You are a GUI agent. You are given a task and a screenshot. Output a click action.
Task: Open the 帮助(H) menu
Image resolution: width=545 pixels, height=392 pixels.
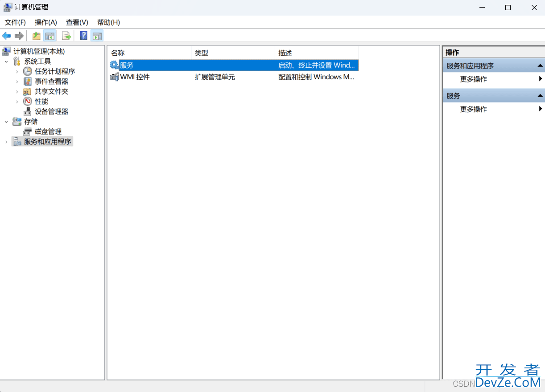tap(108, 22)
